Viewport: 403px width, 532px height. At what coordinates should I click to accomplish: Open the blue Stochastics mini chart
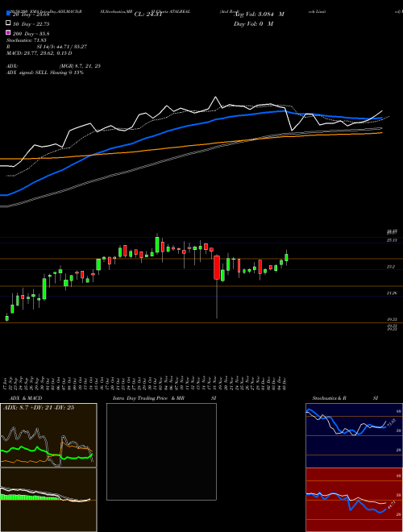click(x=354, y=435)
